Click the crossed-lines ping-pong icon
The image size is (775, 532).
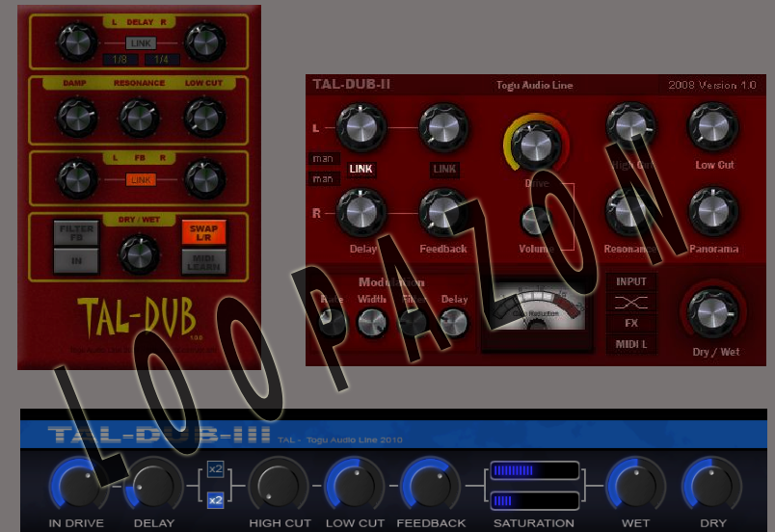[631, 303]
